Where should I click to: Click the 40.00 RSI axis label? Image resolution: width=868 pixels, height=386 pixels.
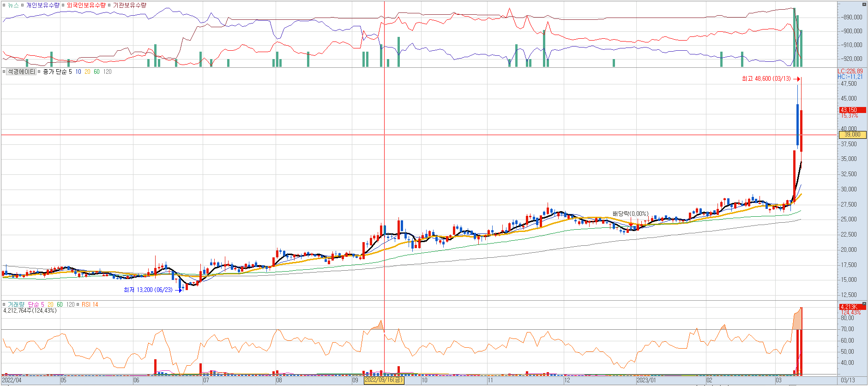(847, 363)
